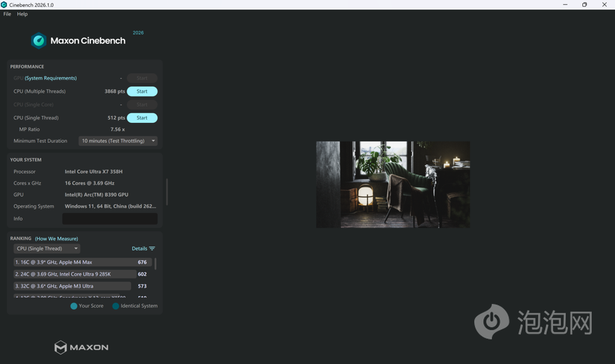Image resolution: width=615 pixels, height=364 pixels.
Task: Click the Maxon Cinebench hexagon logo icon
Action: (x=39, y=41)
